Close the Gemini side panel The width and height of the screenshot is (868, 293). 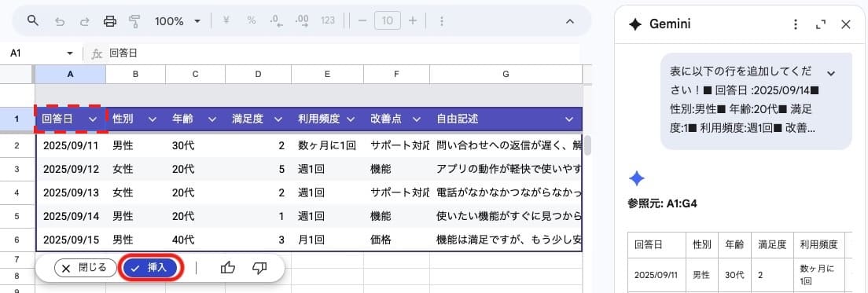point(846,24)
